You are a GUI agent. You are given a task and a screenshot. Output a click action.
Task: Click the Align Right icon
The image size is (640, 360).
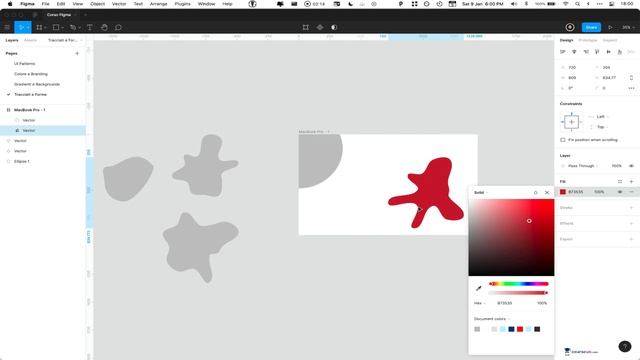[x=586, y=52]
